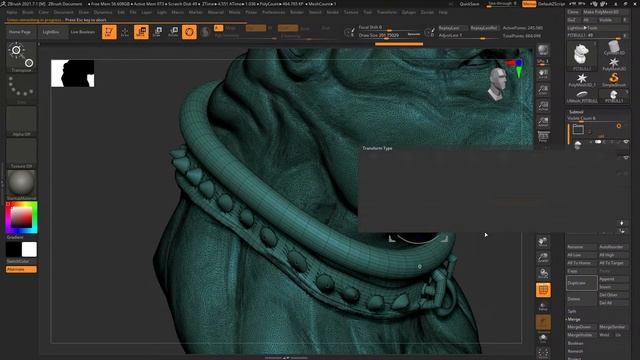Click the subtool folder icon
The width and height of the screenshot is (640, 360).
[x=578, y=129]
